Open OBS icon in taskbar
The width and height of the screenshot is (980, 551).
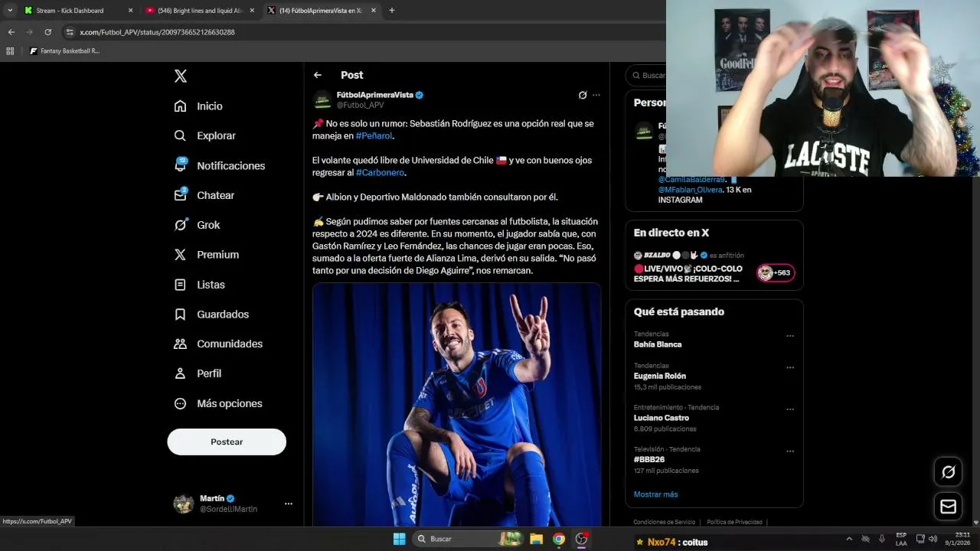[x=582, y=539]
